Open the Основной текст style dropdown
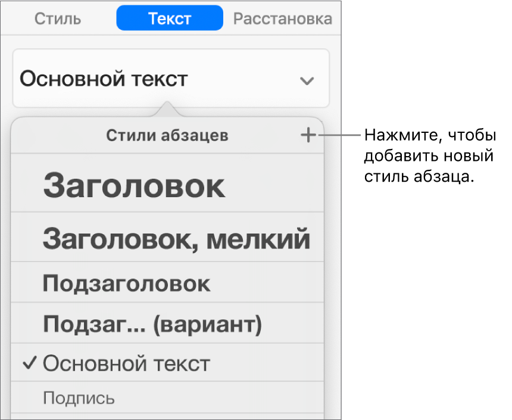 point(171,79)
